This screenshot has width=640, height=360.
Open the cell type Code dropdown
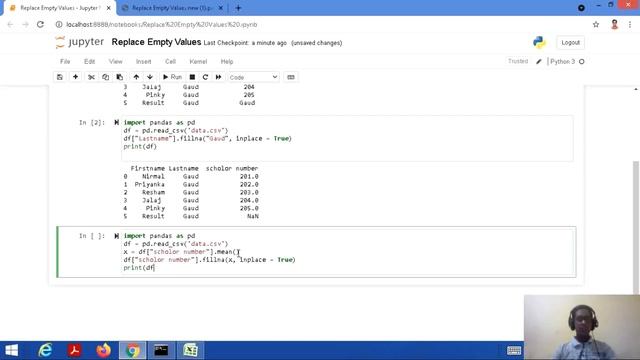click(253, 77)
